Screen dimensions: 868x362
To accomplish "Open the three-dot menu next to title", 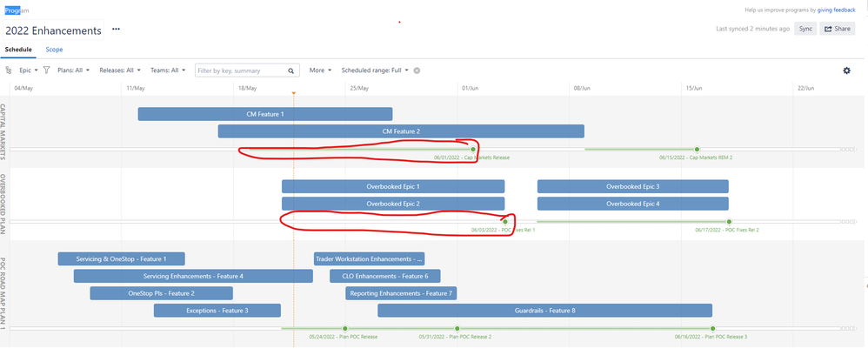I will pyautogui.click(x=117, y=30).
